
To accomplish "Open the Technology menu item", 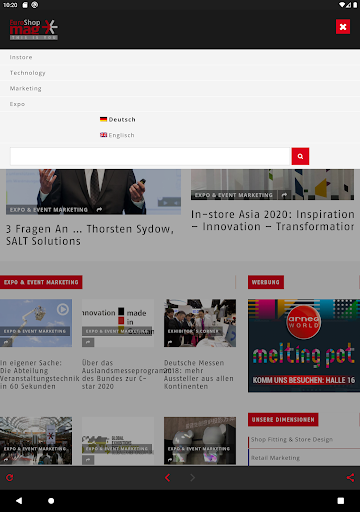I will (x=180, y=73).
